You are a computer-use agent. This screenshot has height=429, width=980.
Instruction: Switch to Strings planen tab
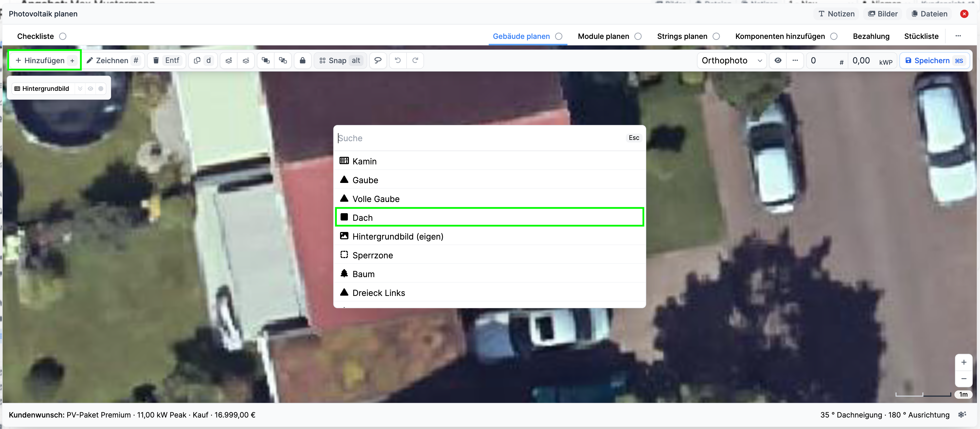click(x=682, y=36)
